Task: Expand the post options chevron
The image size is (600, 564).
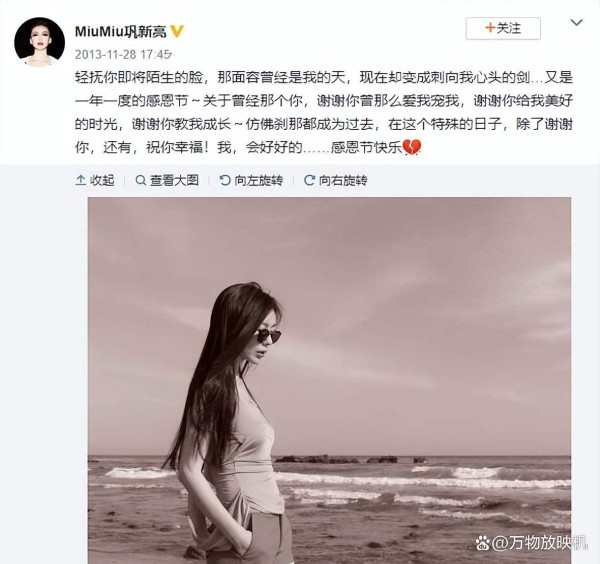Action: point(576,23)
